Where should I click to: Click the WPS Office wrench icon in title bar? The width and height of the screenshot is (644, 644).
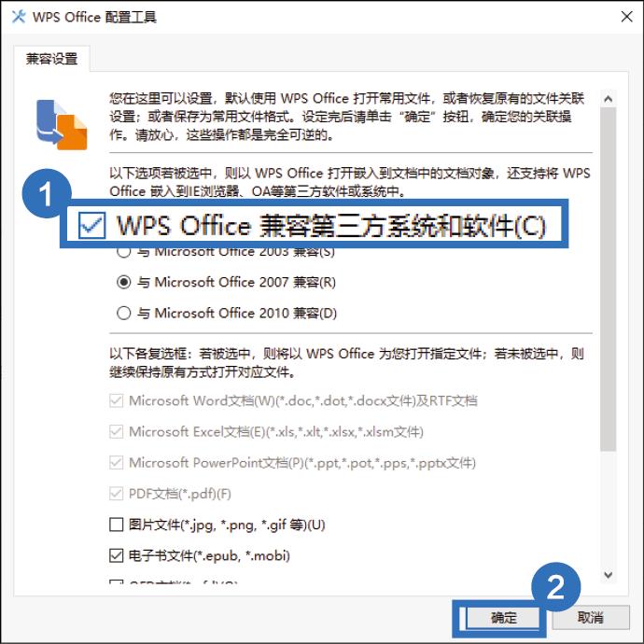tap(18, 17)
